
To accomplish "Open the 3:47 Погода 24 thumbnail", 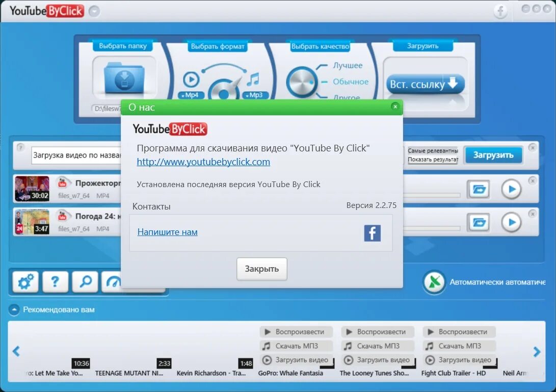I will 32,222.
